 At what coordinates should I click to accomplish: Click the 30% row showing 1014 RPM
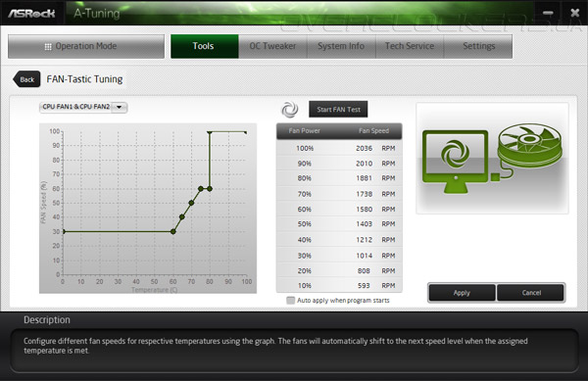pyautogui.click(x=339, y=255)
